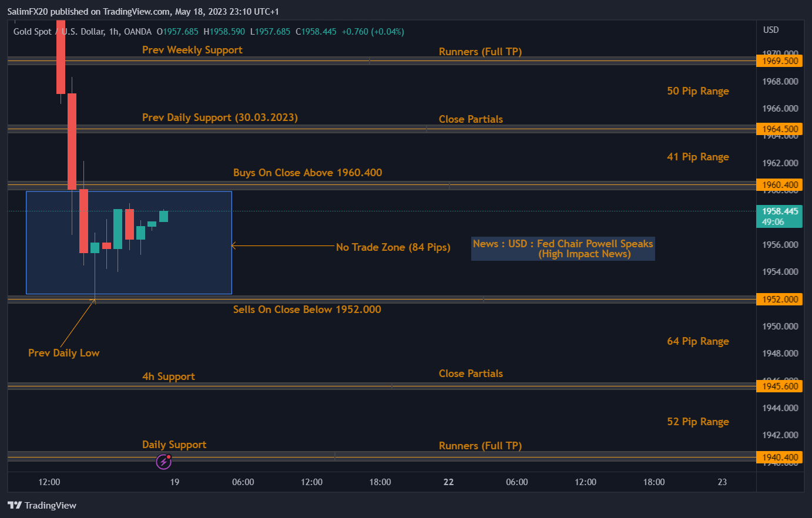
Task: Click the teal current price label 1958.445
Action: point(779,212)
